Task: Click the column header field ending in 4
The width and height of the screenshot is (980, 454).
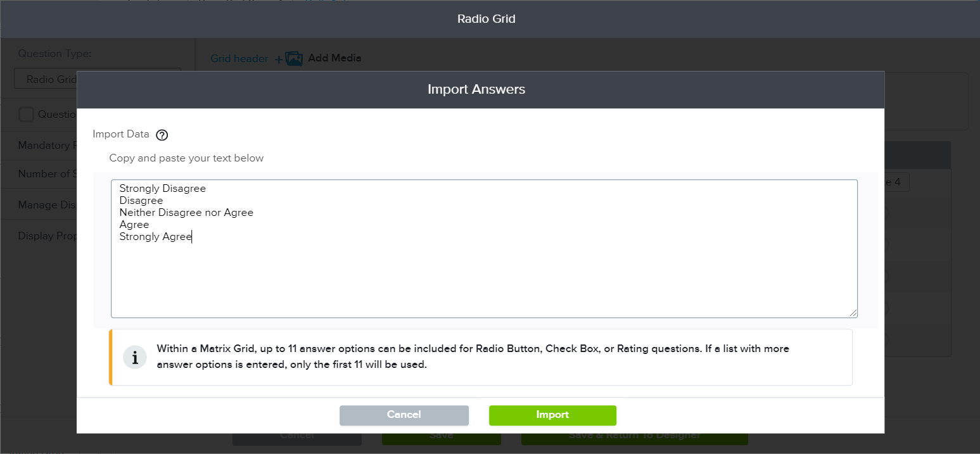Action: (896, 182)
